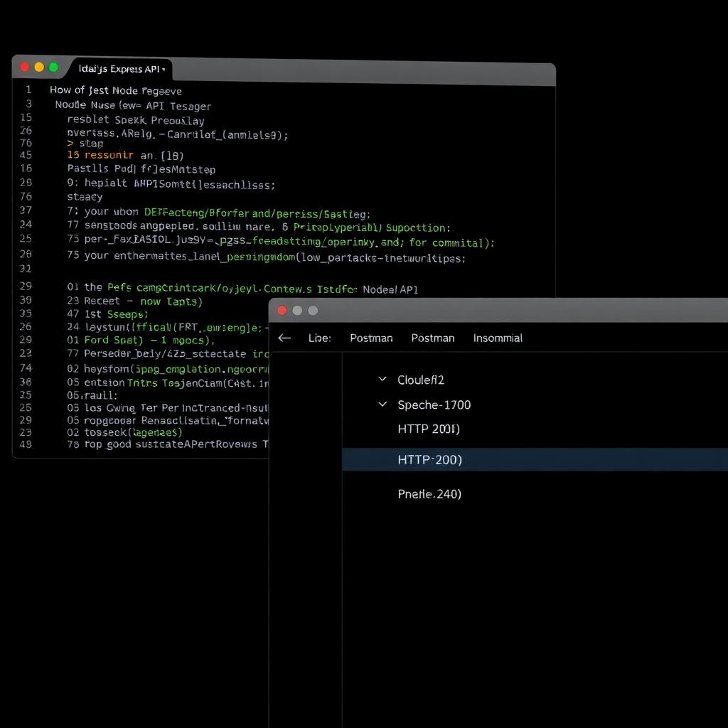Click the "Libe:" label in the toolbar
This screenshot has height=728, width=728.
pos(319,338)
